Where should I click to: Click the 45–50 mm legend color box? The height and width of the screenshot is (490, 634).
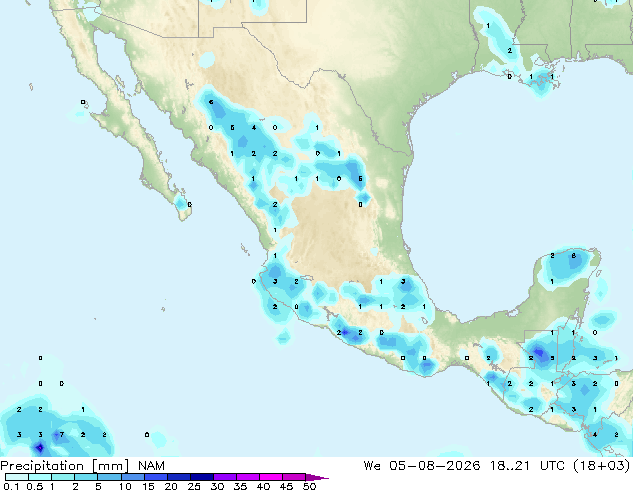294,477
